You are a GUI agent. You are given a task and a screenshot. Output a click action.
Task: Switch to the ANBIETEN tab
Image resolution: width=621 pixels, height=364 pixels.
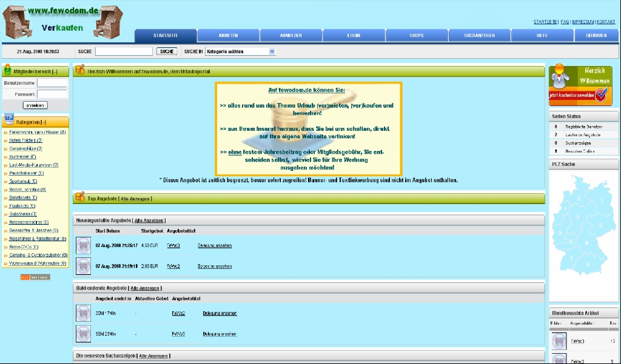(x=228, y=36)
